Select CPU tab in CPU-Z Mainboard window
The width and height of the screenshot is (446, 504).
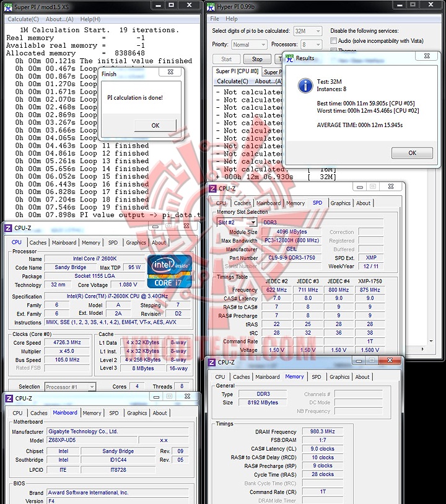(x=17, y=413)
